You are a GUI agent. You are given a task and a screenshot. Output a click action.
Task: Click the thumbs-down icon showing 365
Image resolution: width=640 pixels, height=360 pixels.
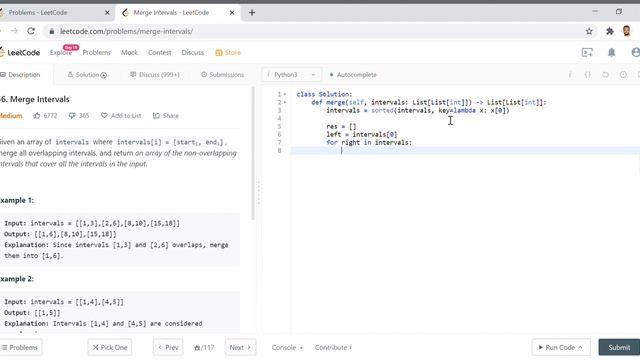[72, 116]
